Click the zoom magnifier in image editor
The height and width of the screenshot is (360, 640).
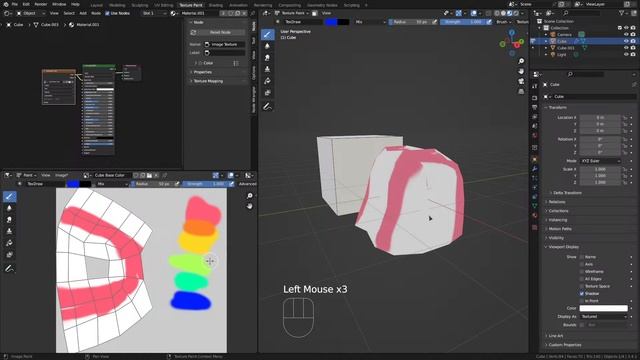coord(250,196)
